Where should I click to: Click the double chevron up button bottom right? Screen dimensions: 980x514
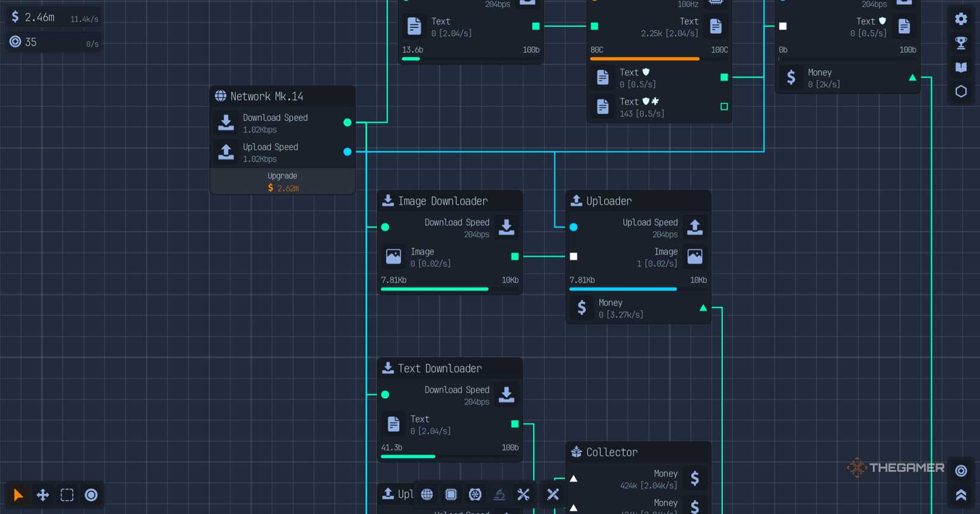[961, 495]
